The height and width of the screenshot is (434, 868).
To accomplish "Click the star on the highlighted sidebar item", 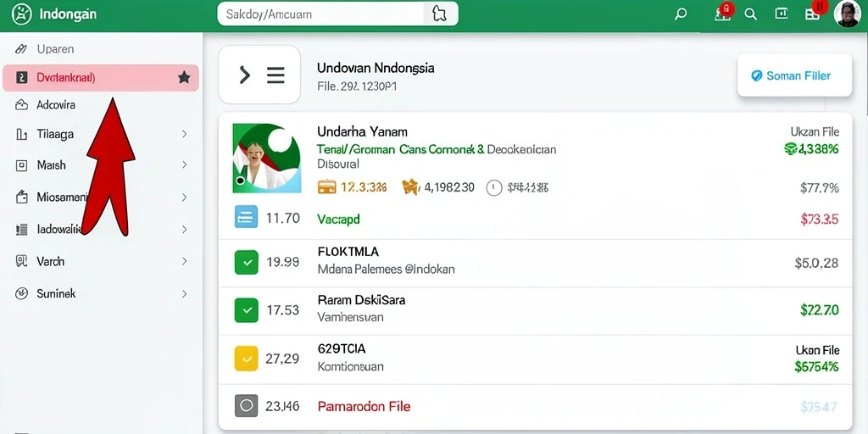I will 184,77.
